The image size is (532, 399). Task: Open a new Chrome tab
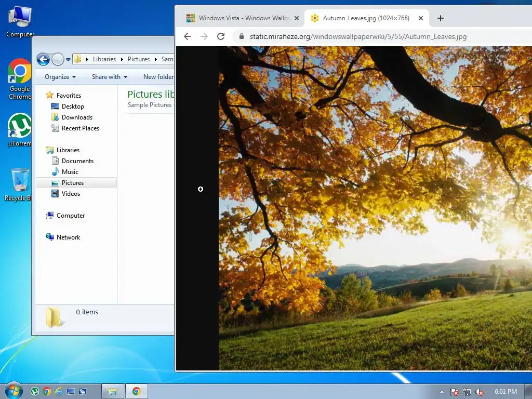441,18
